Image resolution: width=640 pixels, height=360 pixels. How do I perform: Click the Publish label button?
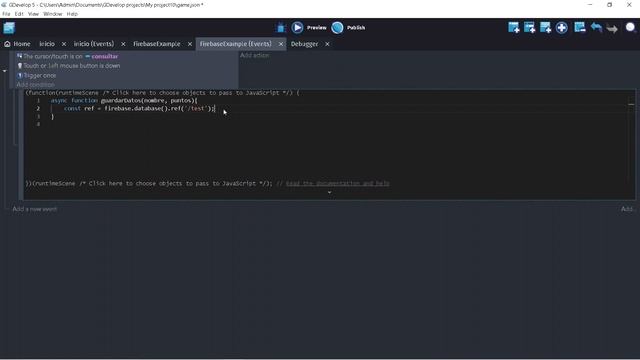coord(356,28)
